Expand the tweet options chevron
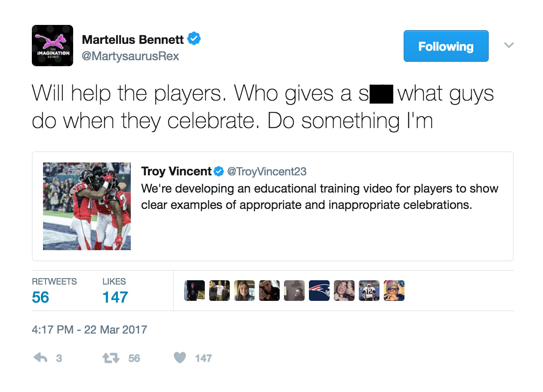The width and height of the screenshot is (543, 392). tap(509, 45)
